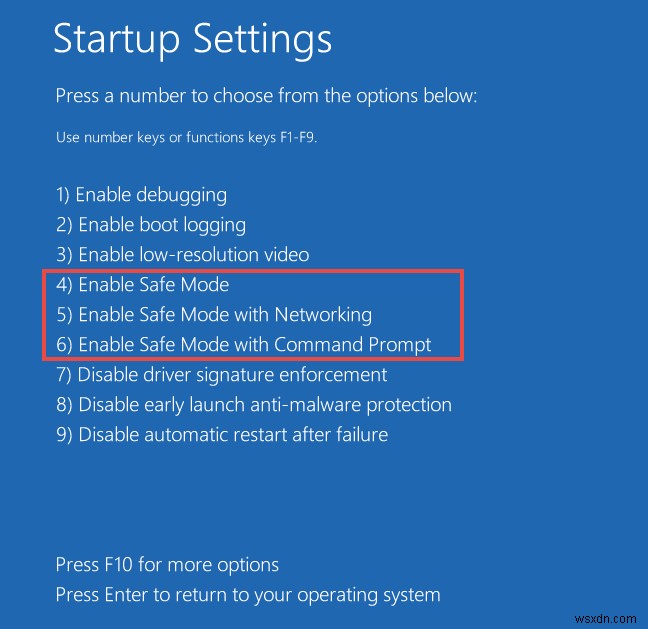
Task: Click the 'Press a number to choose' instruction
Action: point(266,97)
